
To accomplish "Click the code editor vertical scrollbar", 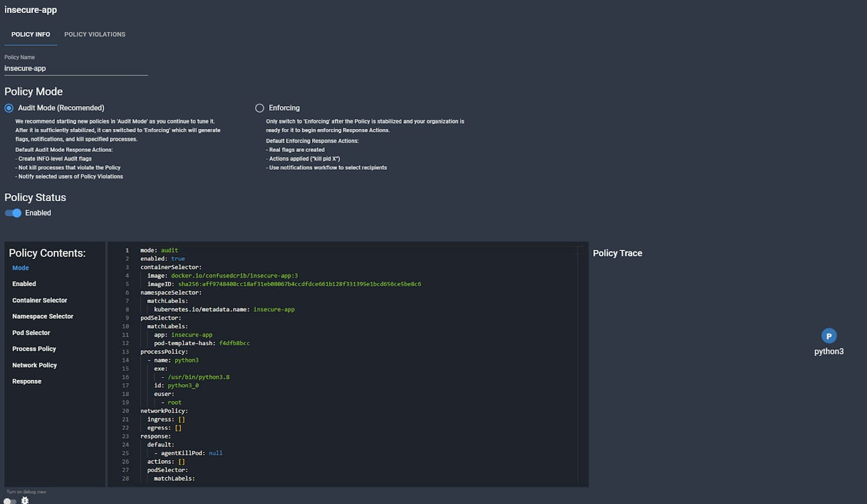I will [x=581, y=364].
